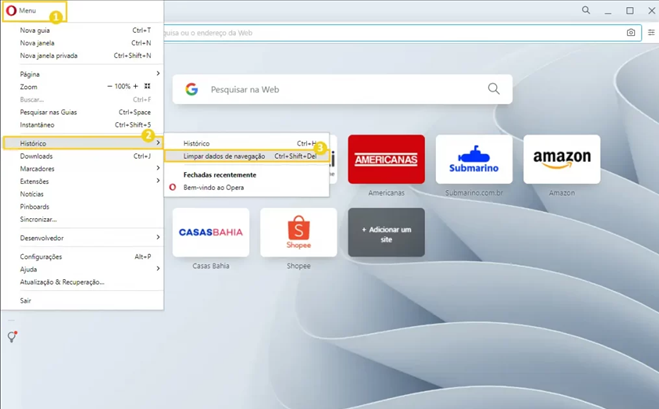This screenshot has width=659, height=409.
Task: Click Histórico entry in the submenu
Action: [x=246, y=143]
